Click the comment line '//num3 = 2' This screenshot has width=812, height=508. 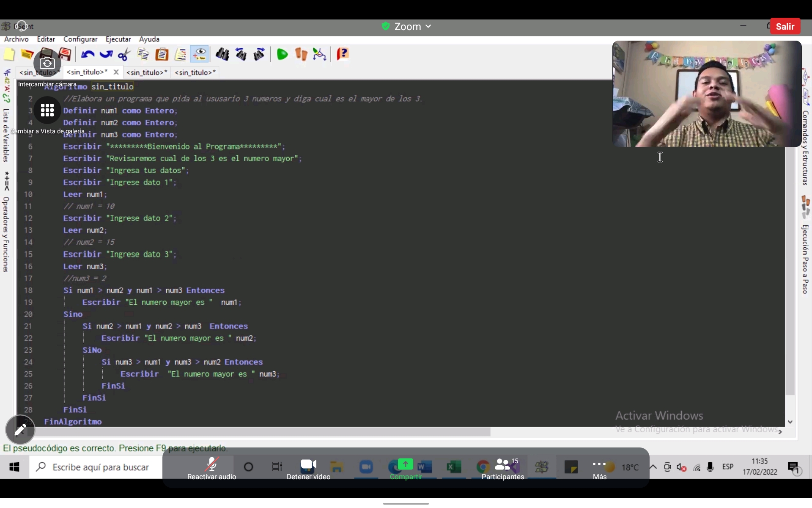tap(85, 279)
